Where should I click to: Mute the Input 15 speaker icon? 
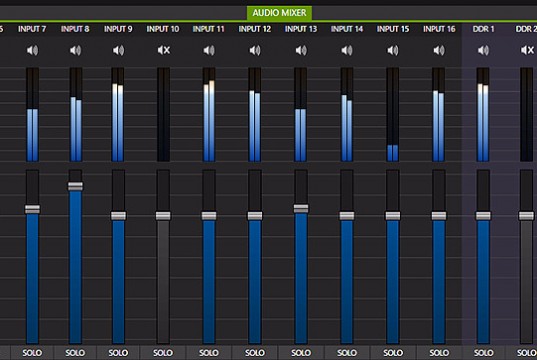pyautogui.click(x=393, y=51)
